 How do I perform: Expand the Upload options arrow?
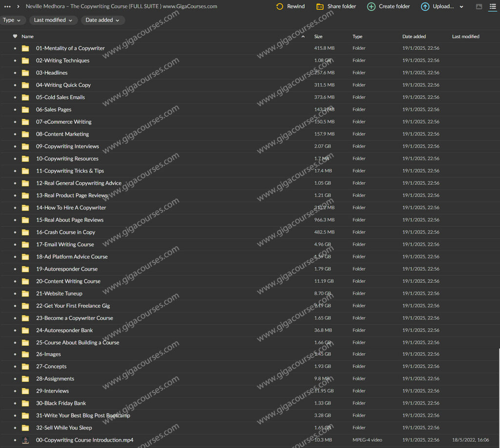(461, 6)
